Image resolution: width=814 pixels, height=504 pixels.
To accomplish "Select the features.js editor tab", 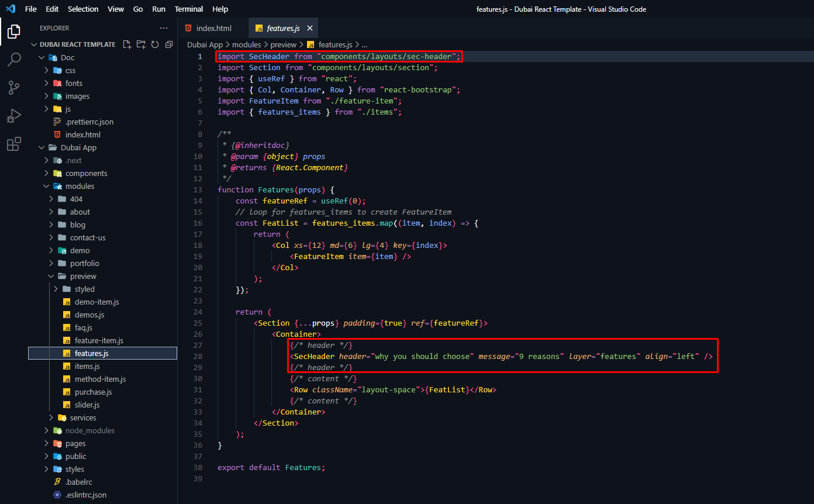I will (x=283, y=28).
